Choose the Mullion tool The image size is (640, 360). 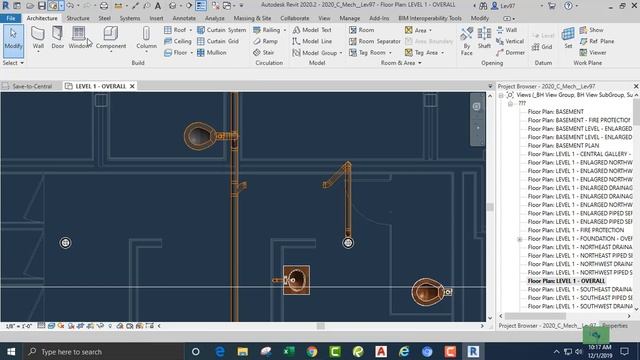point(211,53)
